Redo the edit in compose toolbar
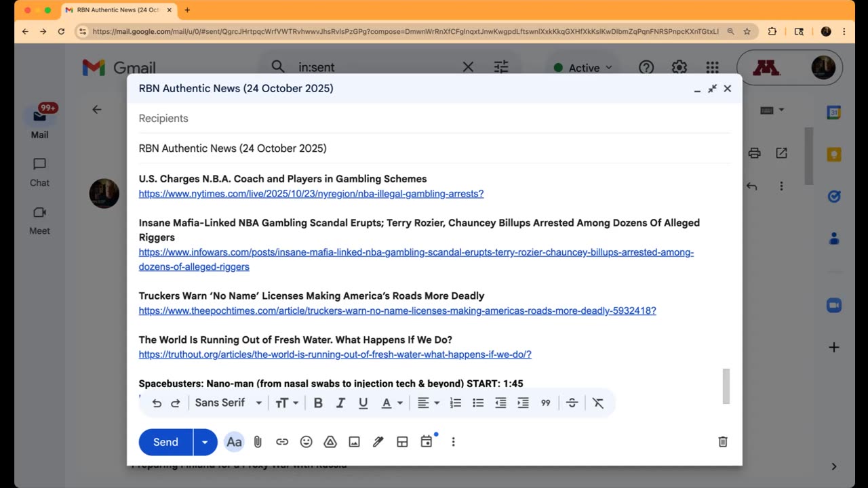Image resolution: width=868 pixels, height=488 pixels. click(176, 403)
